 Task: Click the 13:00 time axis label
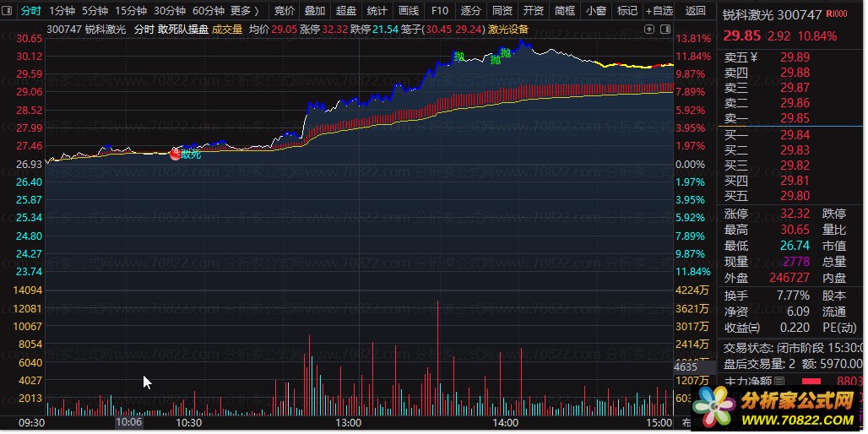(349, 422)
